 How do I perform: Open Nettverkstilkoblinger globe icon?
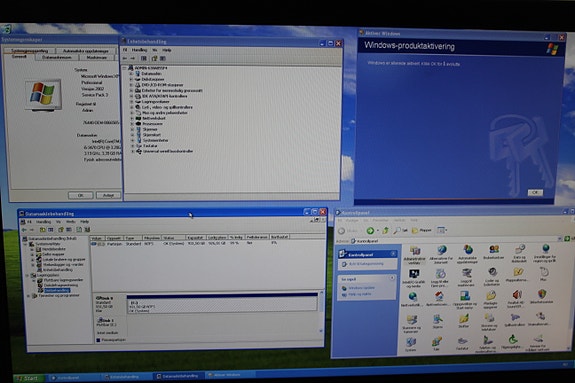point(413,300)
